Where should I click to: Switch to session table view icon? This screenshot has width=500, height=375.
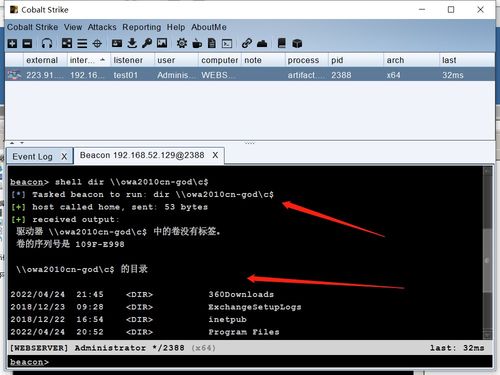(82, 43)
